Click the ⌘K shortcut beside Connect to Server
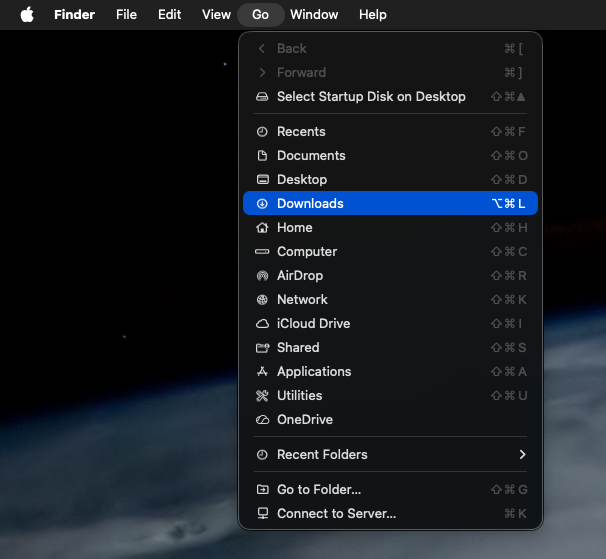 (515, 514)
